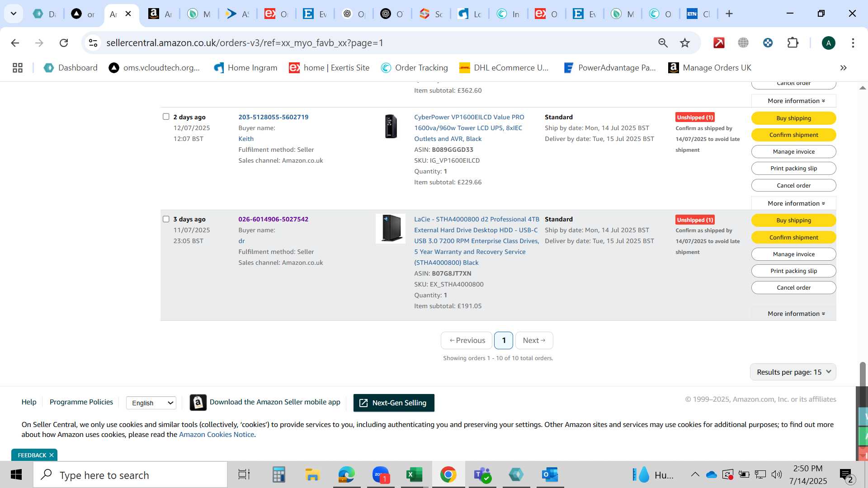This screenshot has height=488, width=868.
Task: Open the Manage Orders UK bookmark
Action: 710,68
